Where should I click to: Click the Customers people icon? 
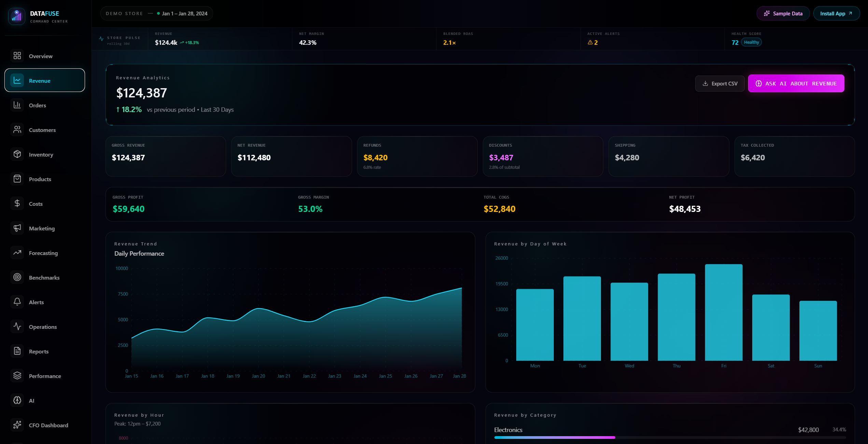click(17, 130)
